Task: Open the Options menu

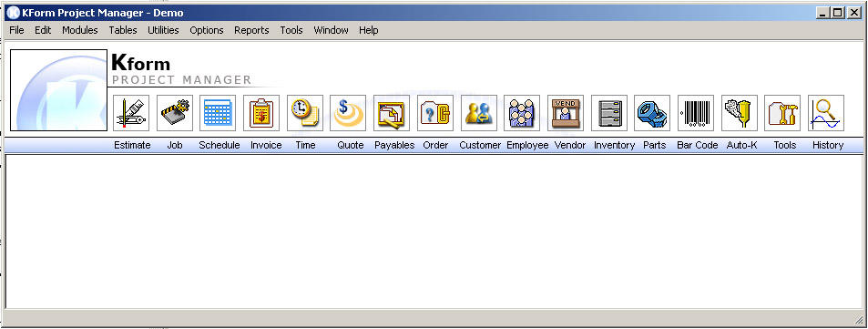Action: (207, 30)
